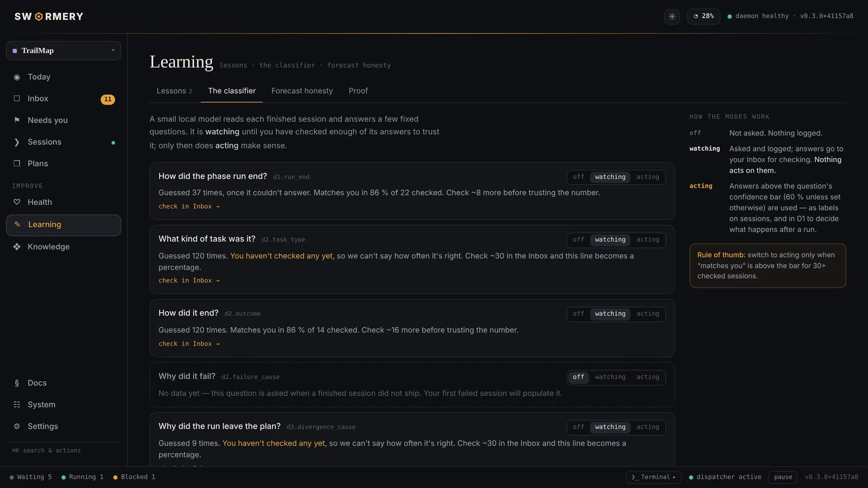Follow 'check in Inbox' under task type question
The width and height of the screenshot is (868, 488).
coord(189,281)
